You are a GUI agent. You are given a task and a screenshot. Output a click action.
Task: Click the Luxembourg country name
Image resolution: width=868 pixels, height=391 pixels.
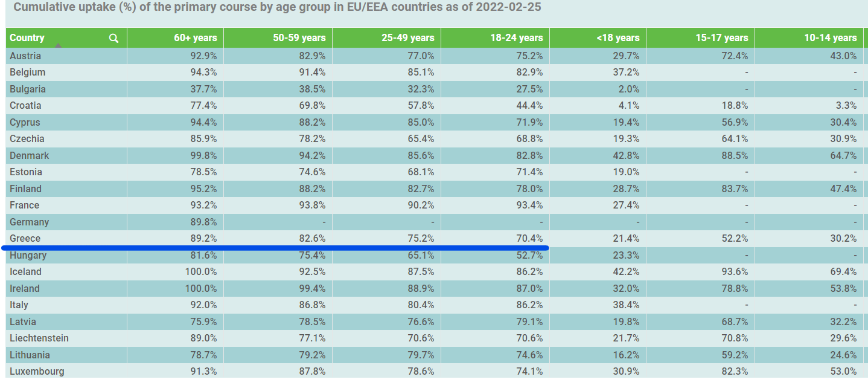click(x=37, y=371)
